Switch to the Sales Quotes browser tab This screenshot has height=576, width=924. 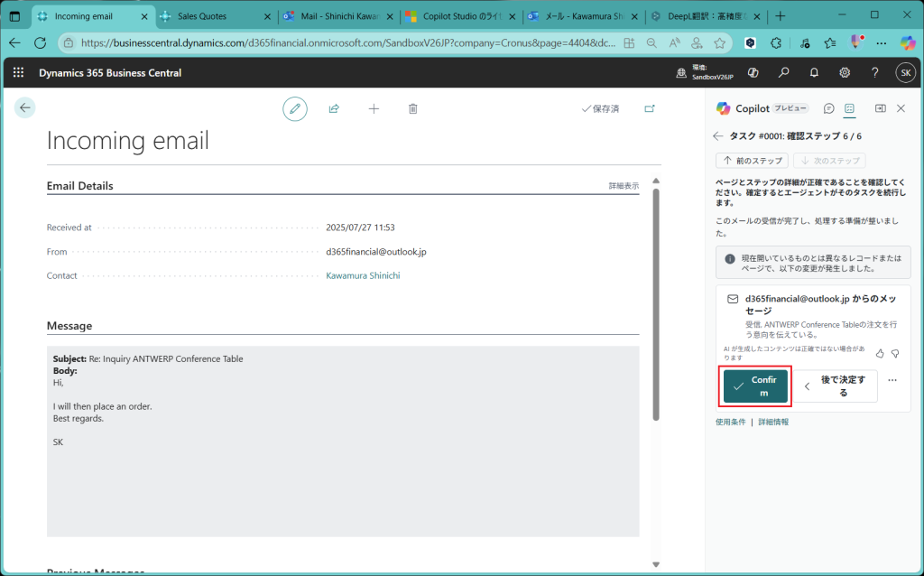tap(217, 16)
